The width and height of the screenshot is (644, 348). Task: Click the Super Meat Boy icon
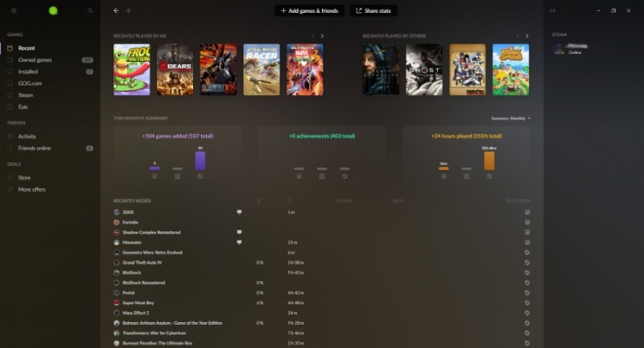tap(117, 302)
